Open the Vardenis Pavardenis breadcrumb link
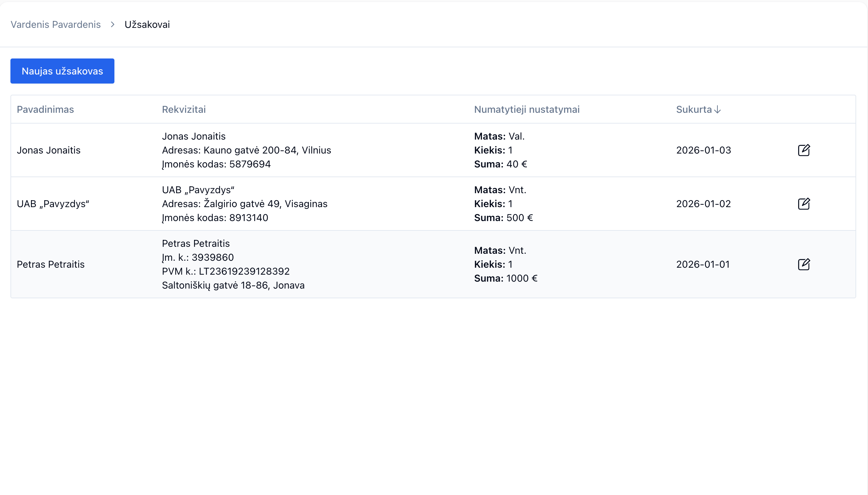This screenshot has width=868, height=495. 56,24
